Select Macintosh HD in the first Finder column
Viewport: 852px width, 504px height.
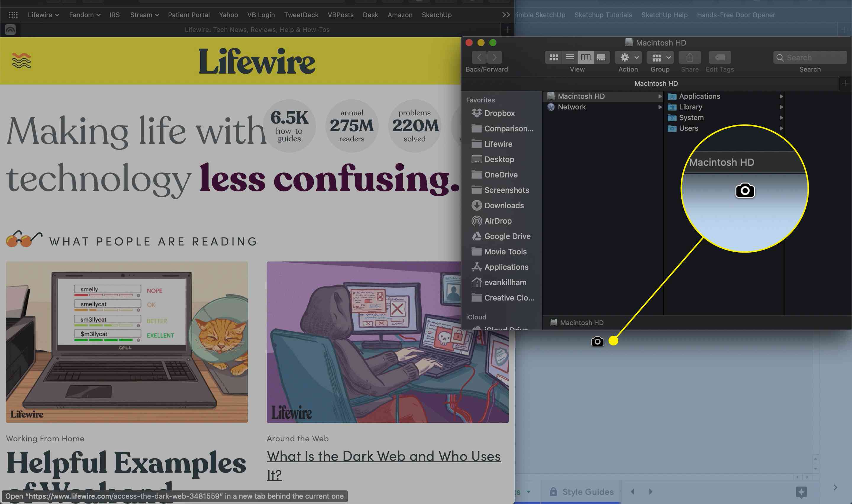pyautogui.click(x=603, y=96)
